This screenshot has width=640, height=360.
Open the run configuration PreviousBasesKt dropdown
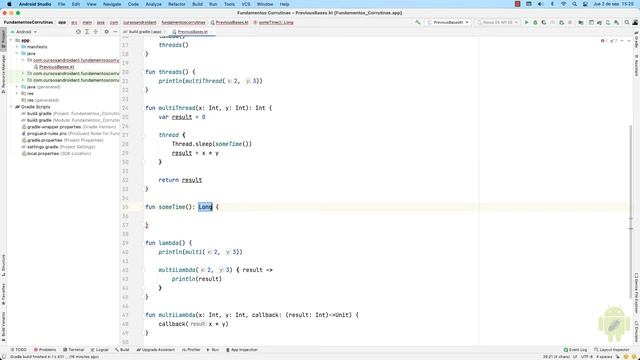[448, 22]
